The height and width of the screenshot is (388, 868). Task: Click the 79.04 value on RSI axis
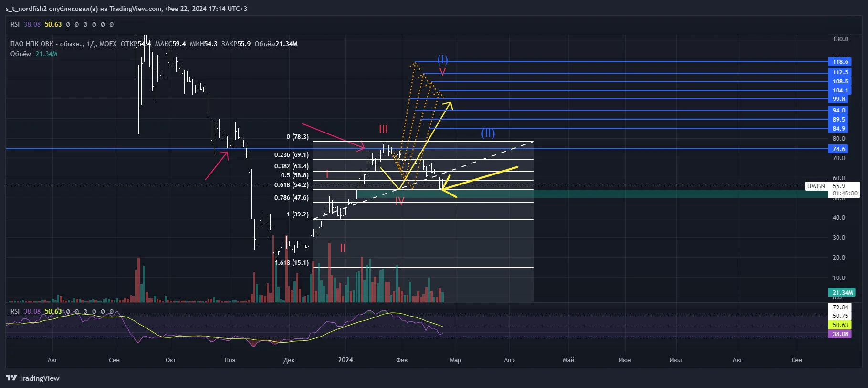click(840, 307)
